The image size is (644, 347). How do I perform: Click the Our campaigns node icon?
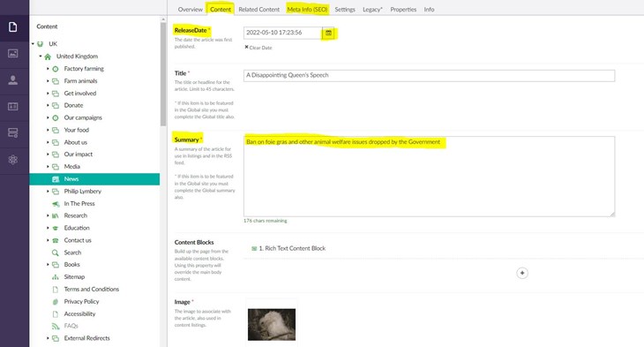(55, 118)
